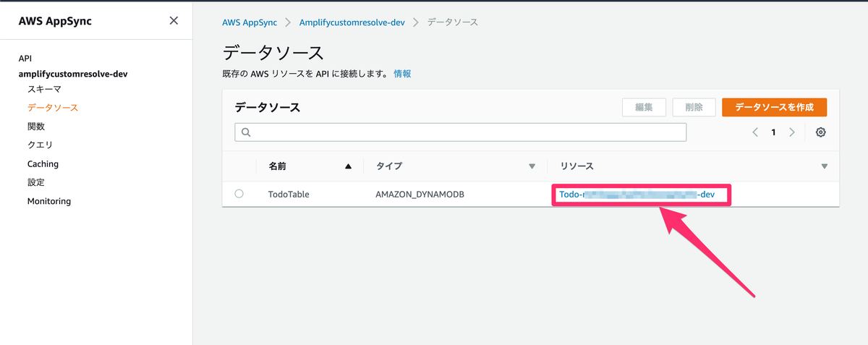Click the search magnifier icon

[246, 132]
